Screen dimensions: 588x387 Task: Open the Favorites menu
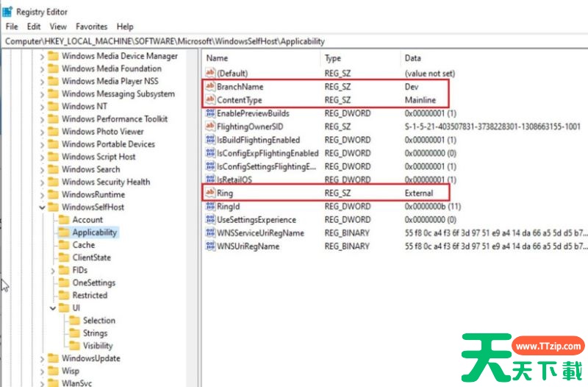click(x=91, y=26)
